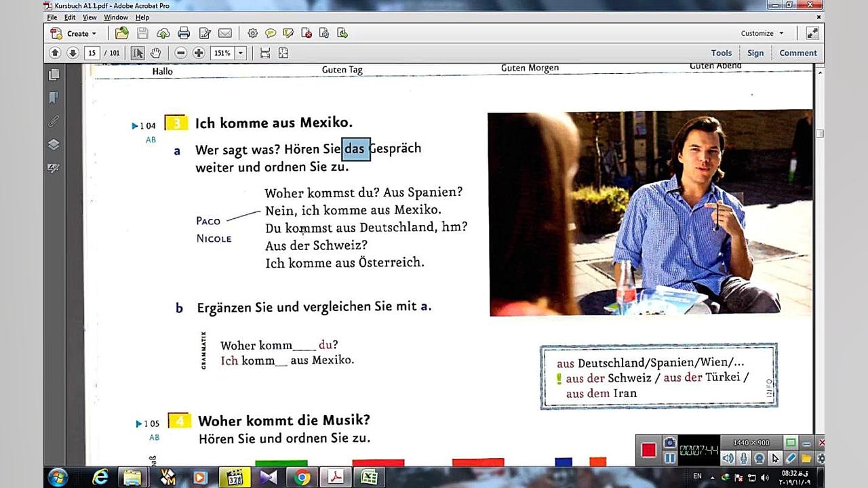The image size is (868, 488).
Task: Open the Windows Start menu
Action: point(59,477)
